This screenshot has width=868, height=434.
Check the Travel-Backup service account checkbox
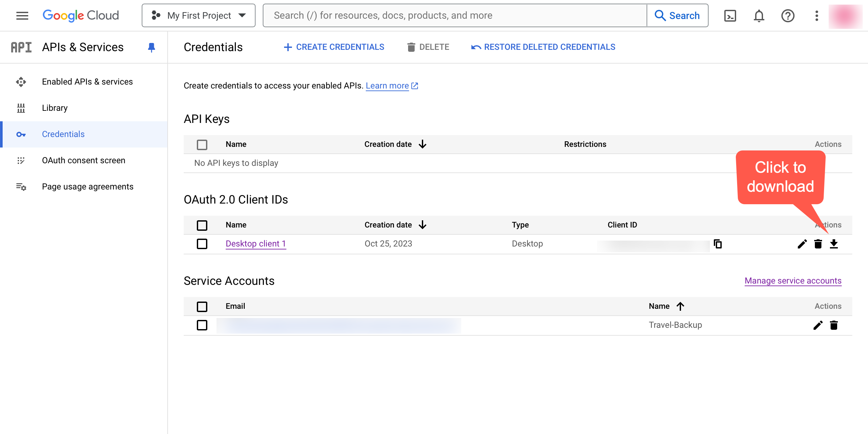pyautogui.click(x=202, y=325)
